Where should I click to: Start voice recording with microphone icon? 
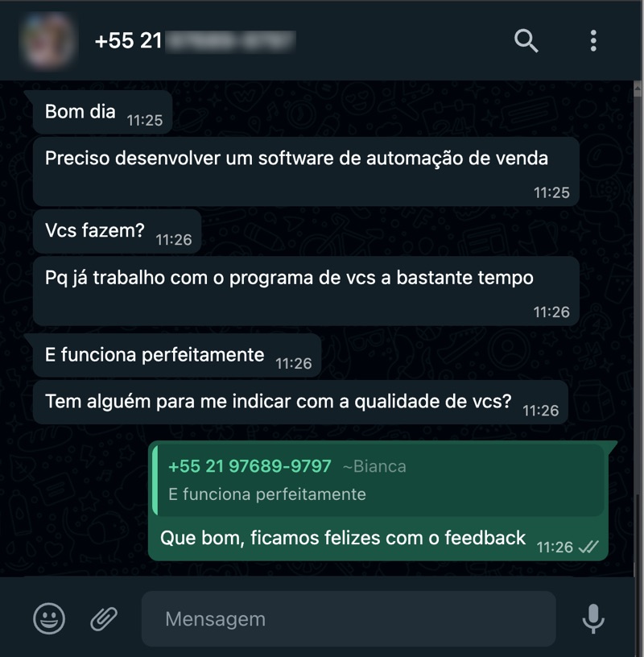[593, 618]
